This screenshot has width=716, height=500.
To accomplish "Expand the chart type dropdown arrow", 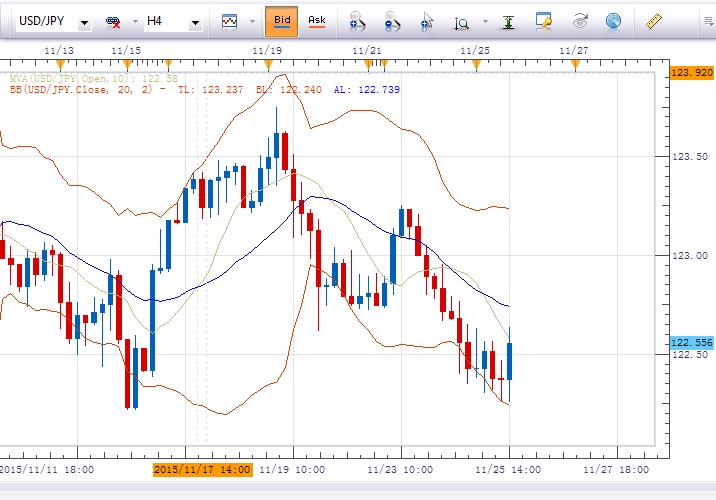I will pos(253,21).
